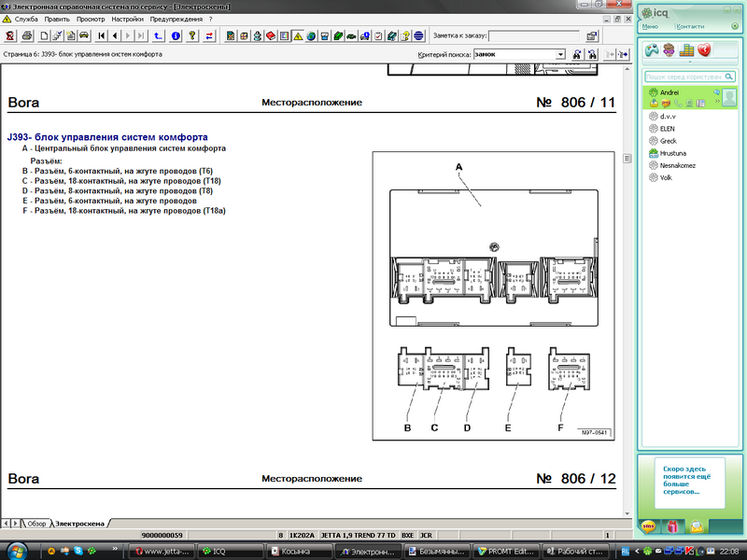Click the scroll down arrow of document
The width and height of the screenshot is (747, 560).
click(x=627, y=514)
